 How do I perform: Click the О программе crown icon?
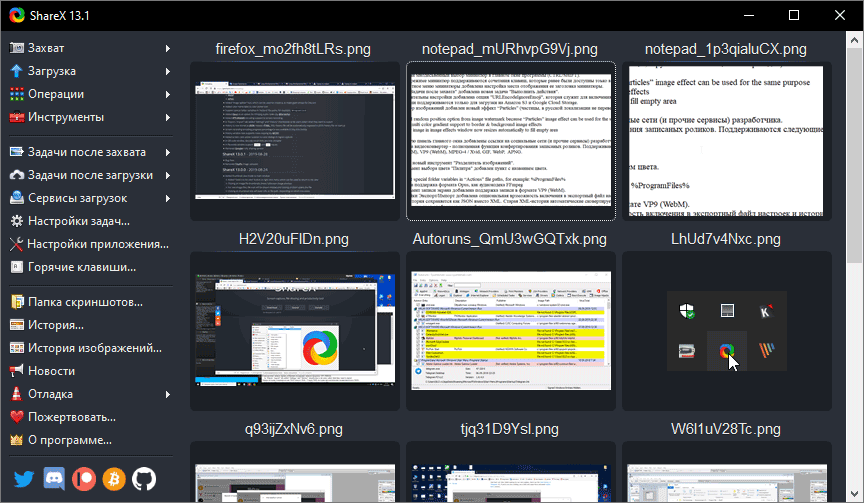[x=17, y=440]
